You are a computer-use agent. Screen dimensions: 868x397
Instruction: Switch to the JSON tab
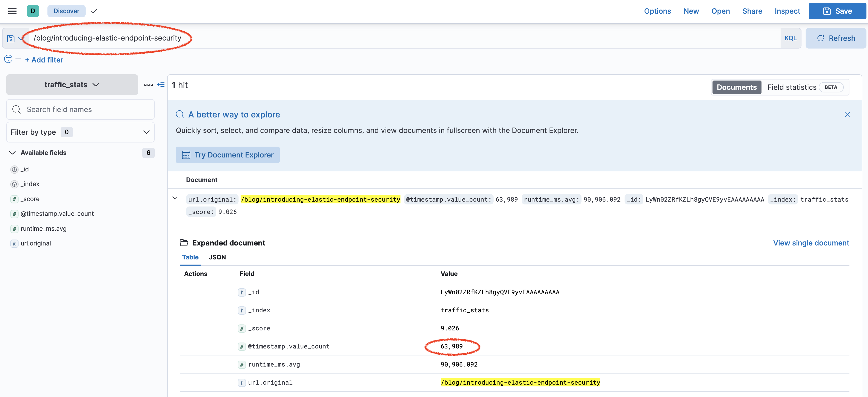pos(217,257)
